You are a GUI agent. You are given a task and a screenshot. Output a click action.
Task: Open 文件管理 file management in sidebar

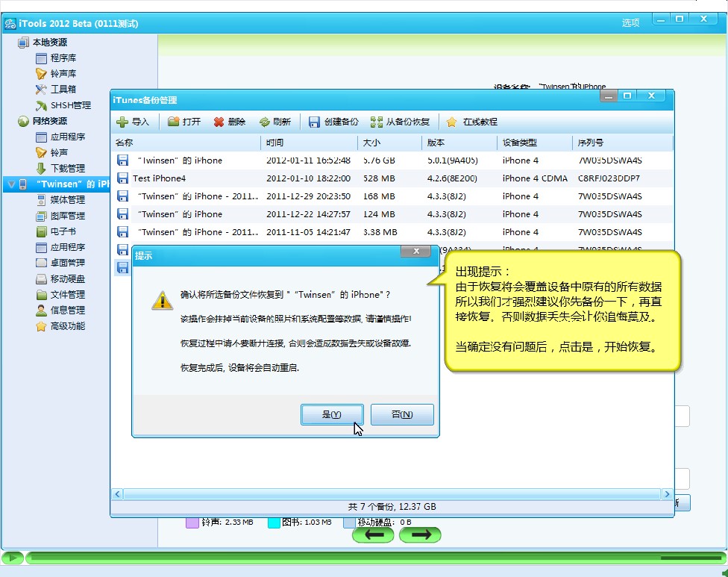coord(60,295)
